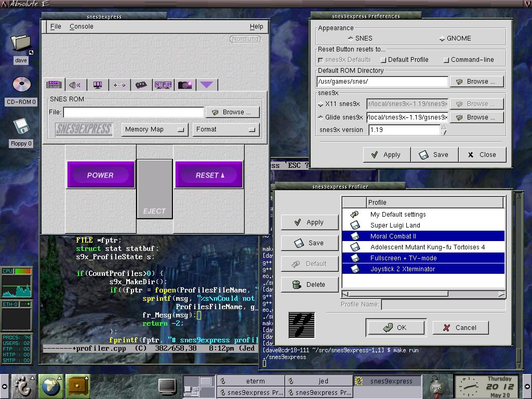Click the Glide snes9x path field
Screen dimensions: 532x399
click(407, 117)
